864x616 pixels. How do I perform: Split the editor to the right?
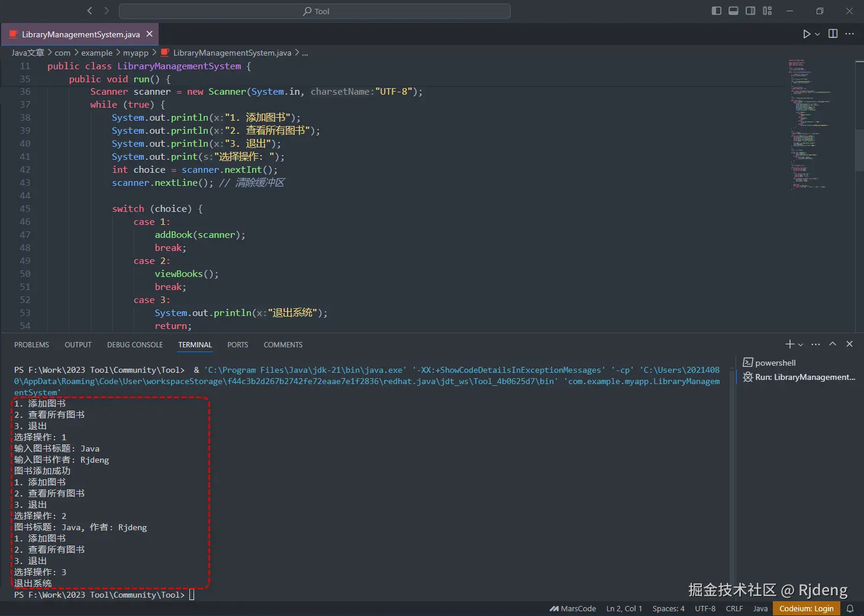pyautogui.click(x=833, y=34)
